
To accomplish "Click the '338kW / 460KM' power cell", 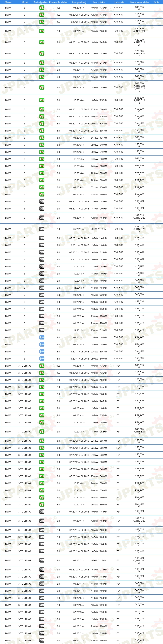I will (x=99, y=194).
